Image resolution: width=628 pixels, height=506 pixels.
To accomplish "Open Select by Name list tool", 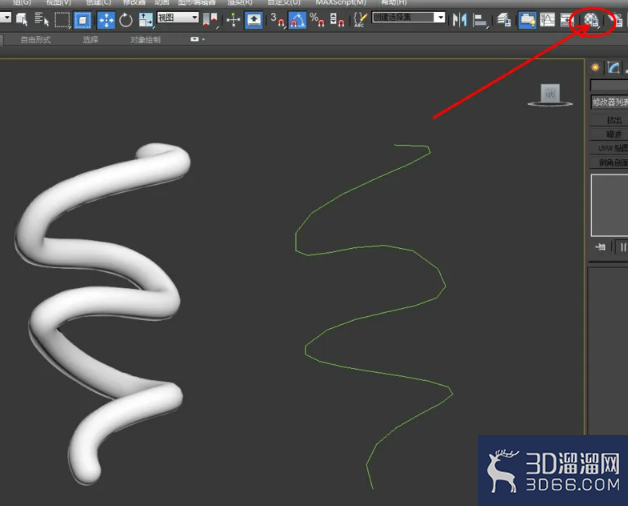I will click(x=41, y=20).
